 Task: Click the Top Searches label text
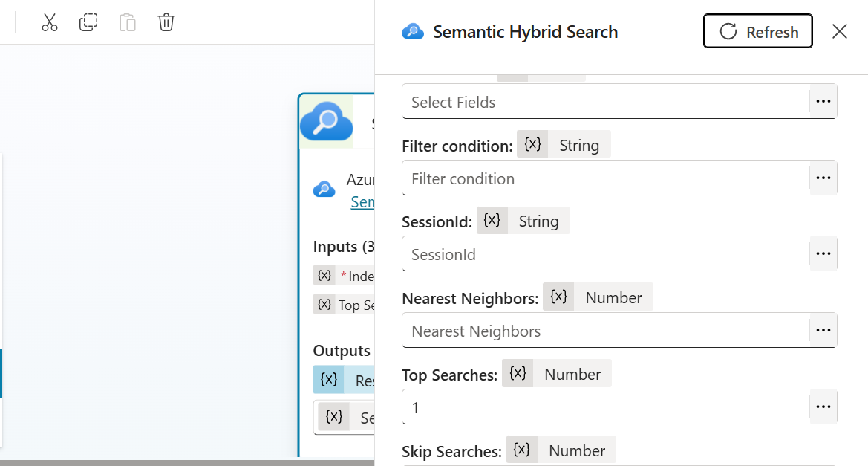449,375
